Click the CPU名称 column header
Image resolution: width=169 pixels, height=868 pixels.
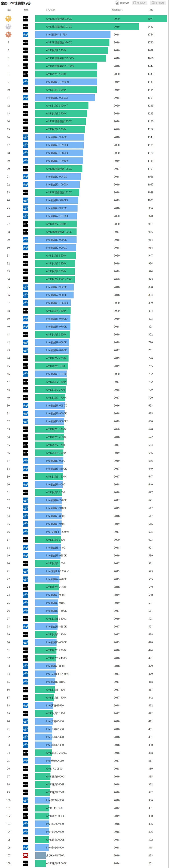(x=50, y=10)
